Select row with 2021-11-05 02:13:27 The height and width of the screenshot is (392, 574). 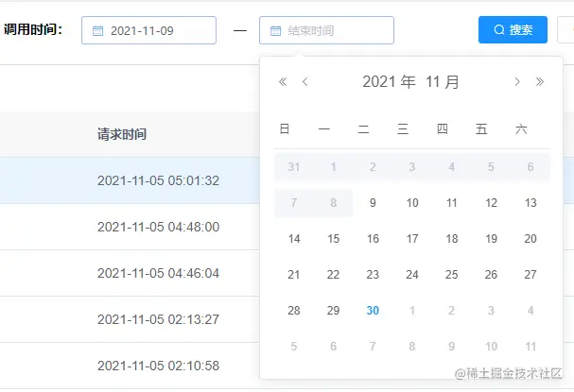pos(130,319)
